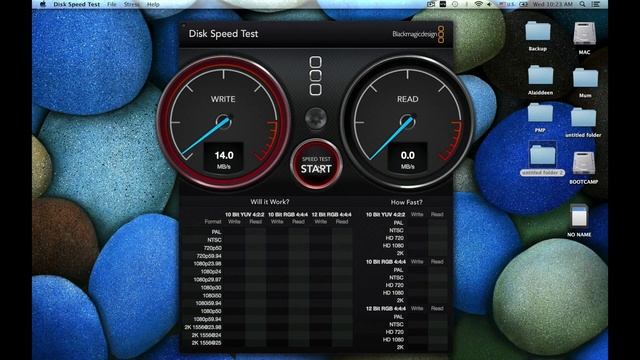Click '12 Bit RGB 4:4:4' header in Will it Work
The height and width of the screenshot is (360, 640).
331,214
